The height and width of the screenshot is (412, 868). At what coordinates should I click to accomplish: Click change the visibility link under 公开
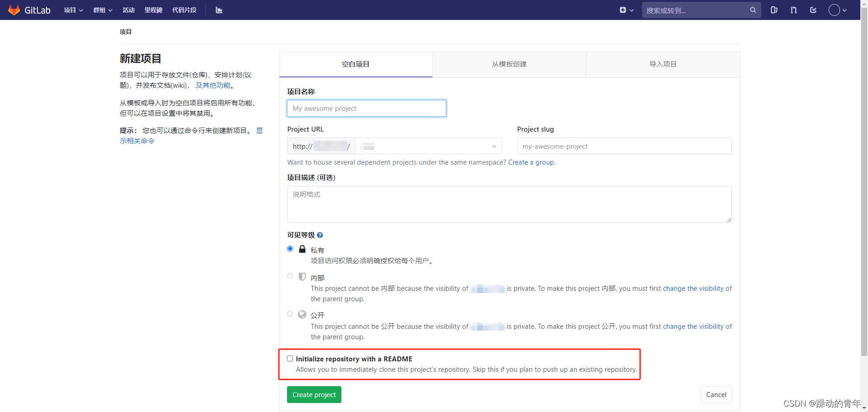click(698, 327)
